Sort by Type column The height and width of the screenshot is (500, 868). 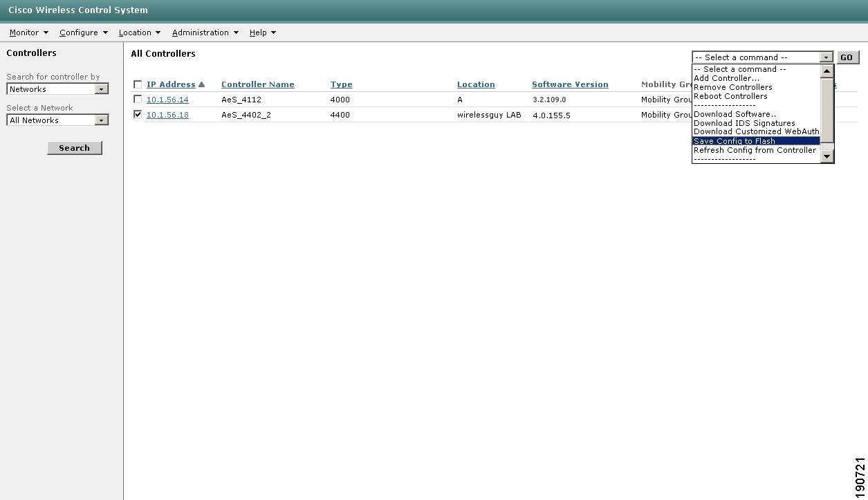point(342,84)
